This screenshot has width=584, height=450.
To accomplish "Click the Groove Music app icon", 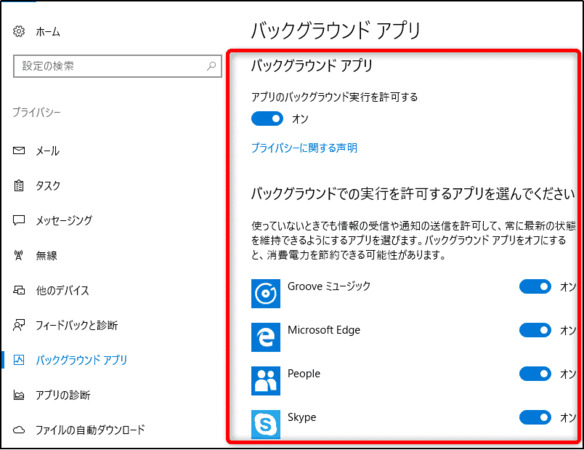I will pos(266,294).
